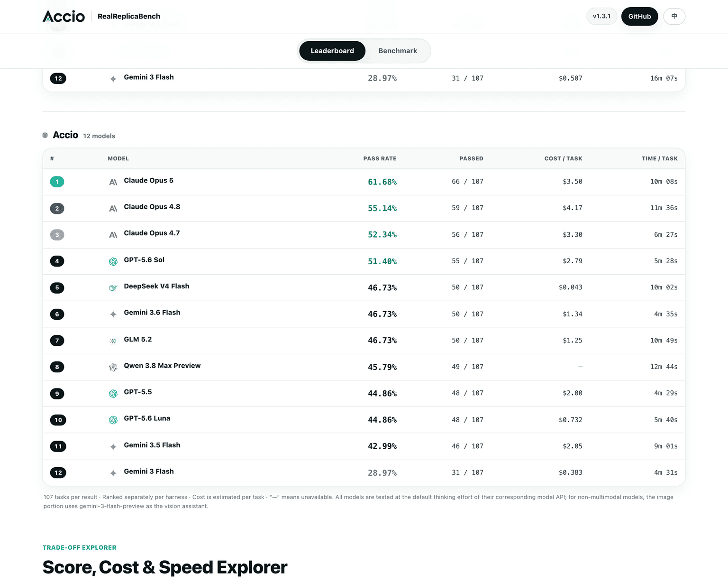
Task: Click the rank 6 badge for Gemini 3.6 Flash
Action: point(57,314)
